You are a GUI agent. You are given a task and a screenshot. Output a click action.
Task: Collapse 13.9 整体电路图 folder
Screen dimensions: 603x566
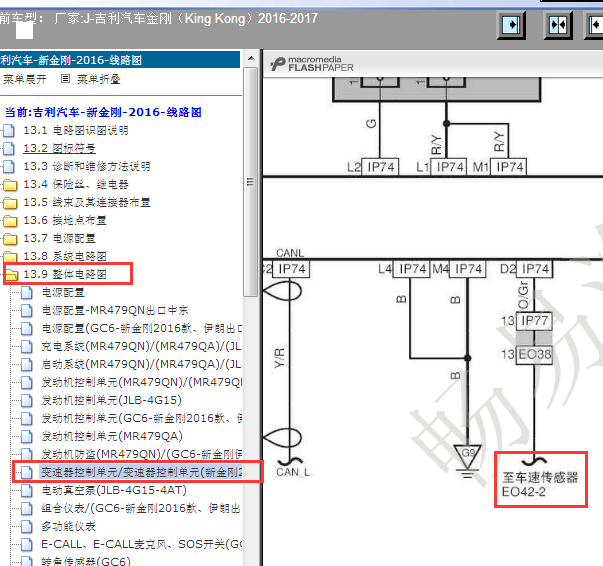[x=65, y=275]
